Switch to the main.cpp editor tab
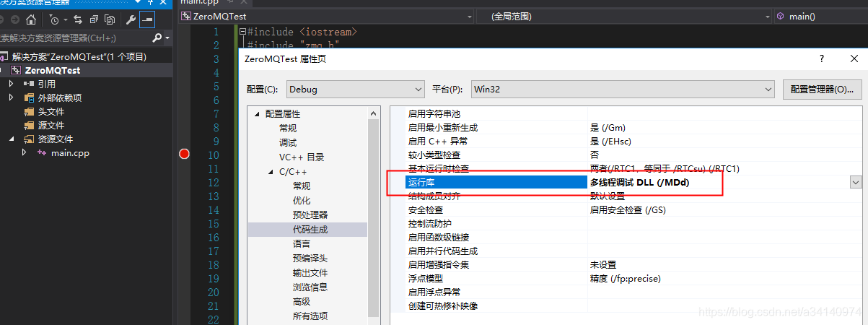This screenshot has height=325, width=868. (x=198, y=3)
